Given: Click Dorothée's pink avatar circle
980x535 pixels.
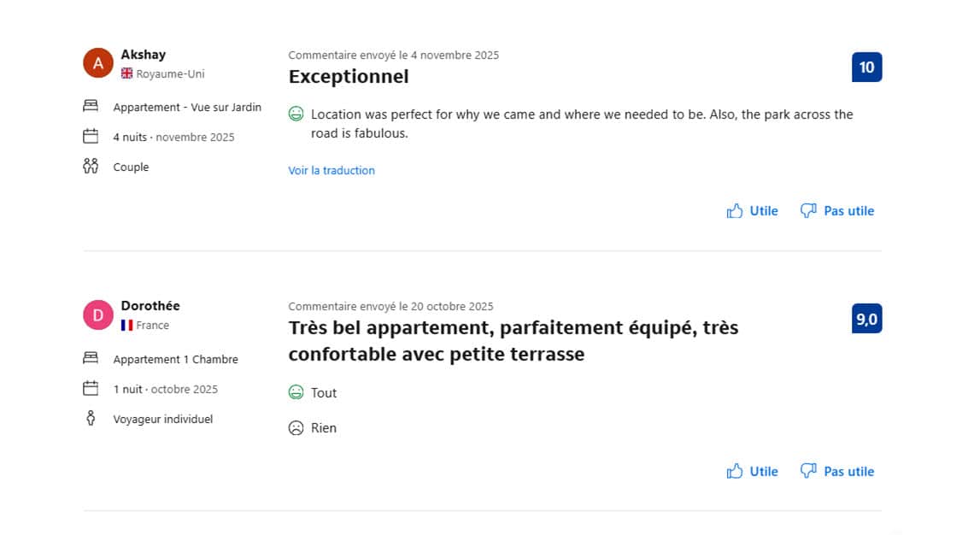Looking at the screenshot, I should [98, 315].
